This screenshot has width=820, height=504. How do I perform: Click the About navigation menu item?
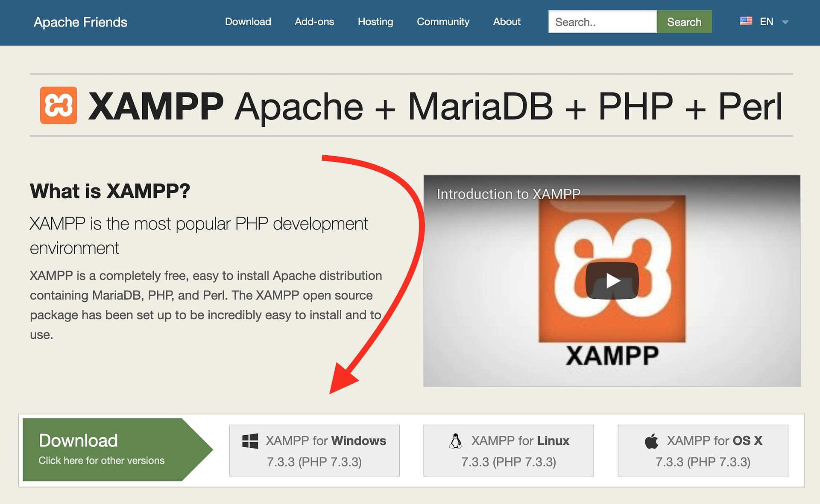pyautogui.click(x=507, y=22)
